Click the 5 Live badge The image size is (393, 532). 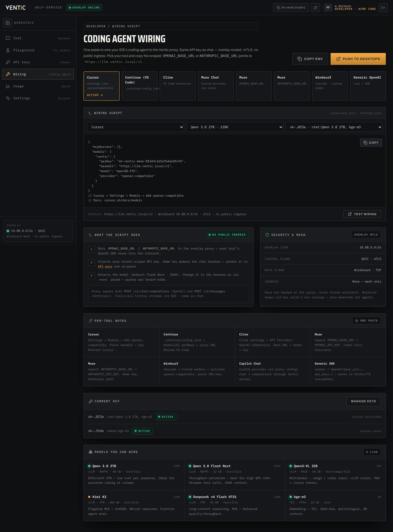372,452
